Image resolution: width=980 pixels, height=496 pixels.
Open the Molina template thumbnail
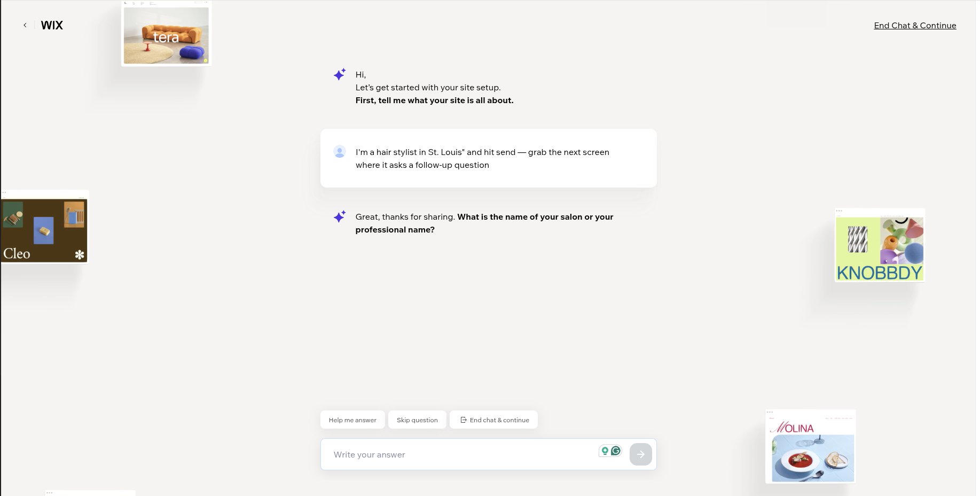810,446
